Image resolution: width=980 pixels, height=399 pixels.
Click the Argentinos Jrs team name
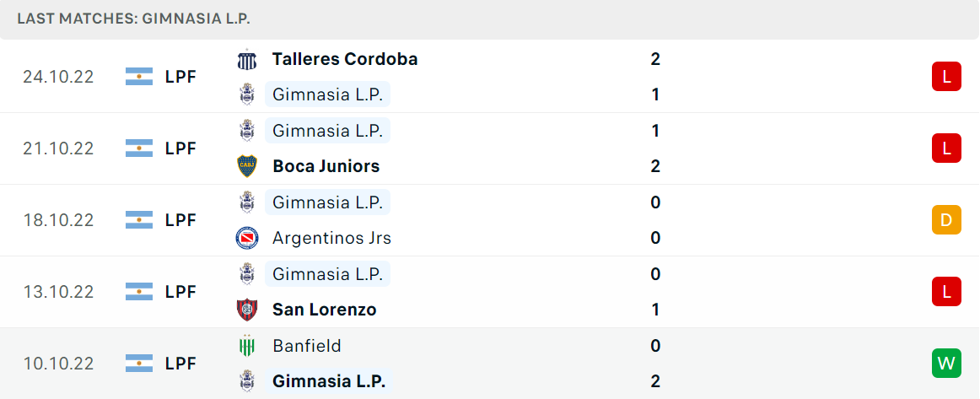point(332,238)
